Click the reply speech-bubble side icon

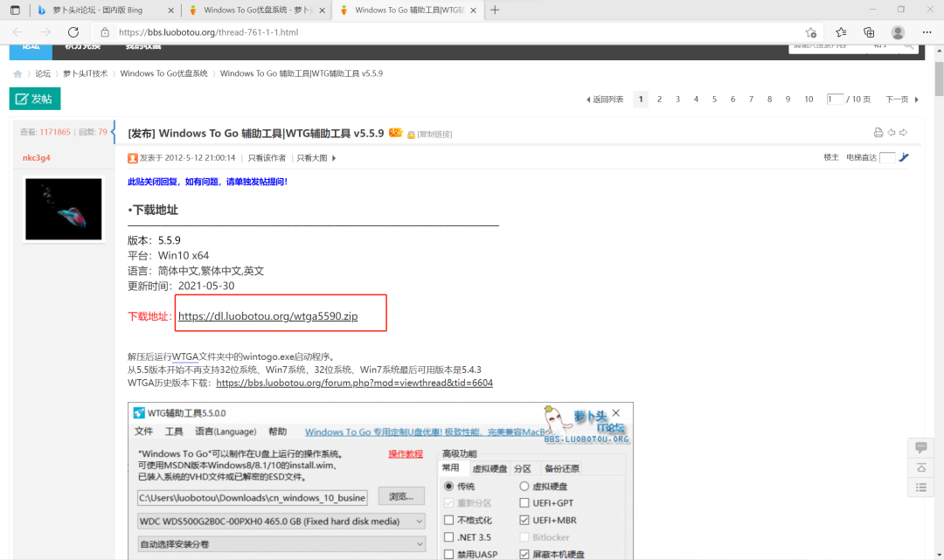[921, 447]
